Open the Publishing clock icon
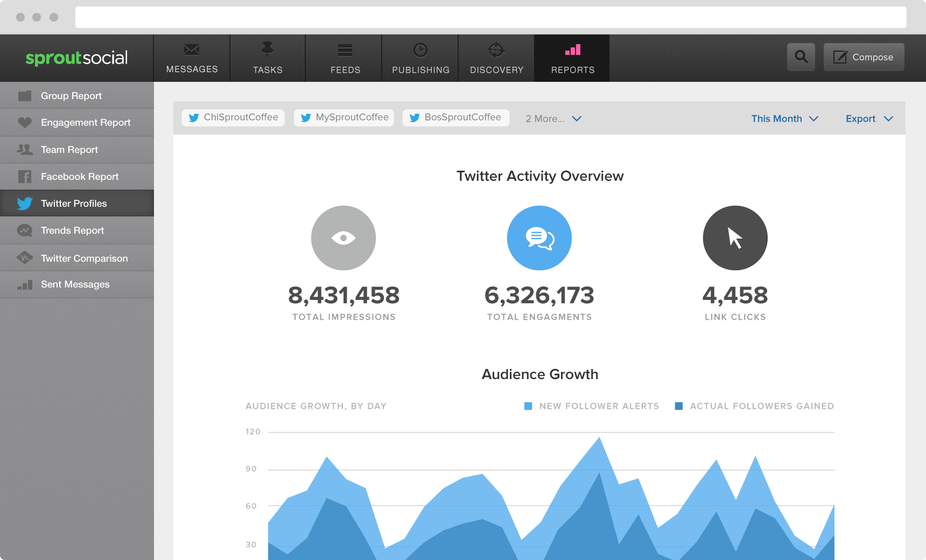Screen dimensions: 926x560 420,50
